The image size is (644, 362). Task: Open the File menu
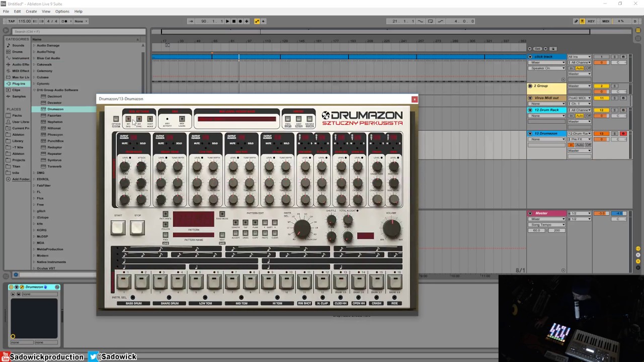(x=6, y=11)
